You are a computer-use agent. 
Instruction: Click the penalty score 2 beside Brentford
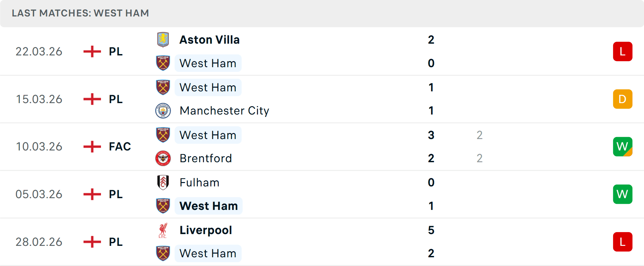coord(480,158)
